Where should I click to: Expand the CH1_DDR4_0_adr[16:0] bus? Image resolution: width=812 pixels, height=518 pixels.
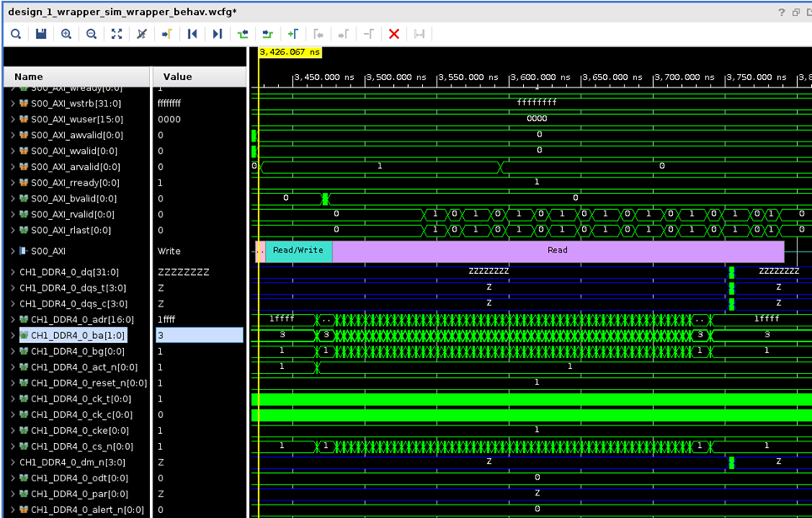13,320
